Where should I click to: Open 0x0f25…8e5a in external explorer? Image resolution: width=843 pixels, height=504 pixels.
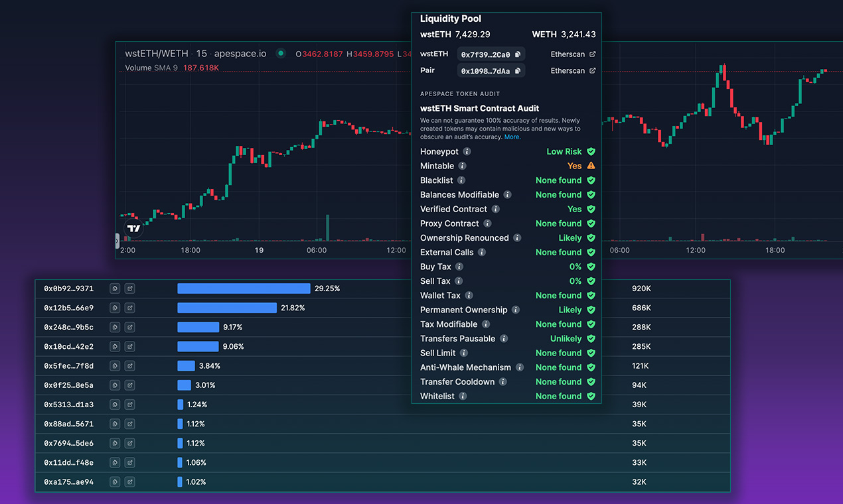130,385
